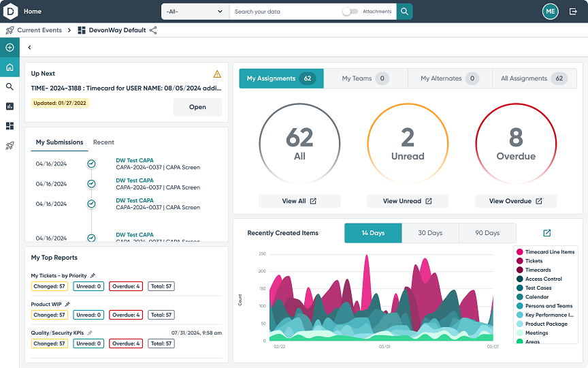This screenshot has height=368, width=588.
Task: Click the DevonWay logo icon
Action: pos(10,12)
